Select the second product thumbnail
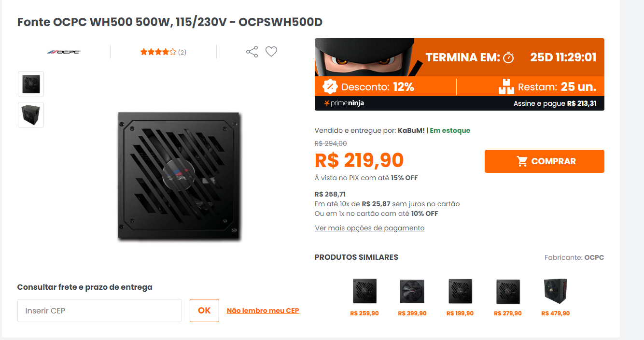The height and width of the screenshot is (340, 644). tap(31, 115)
